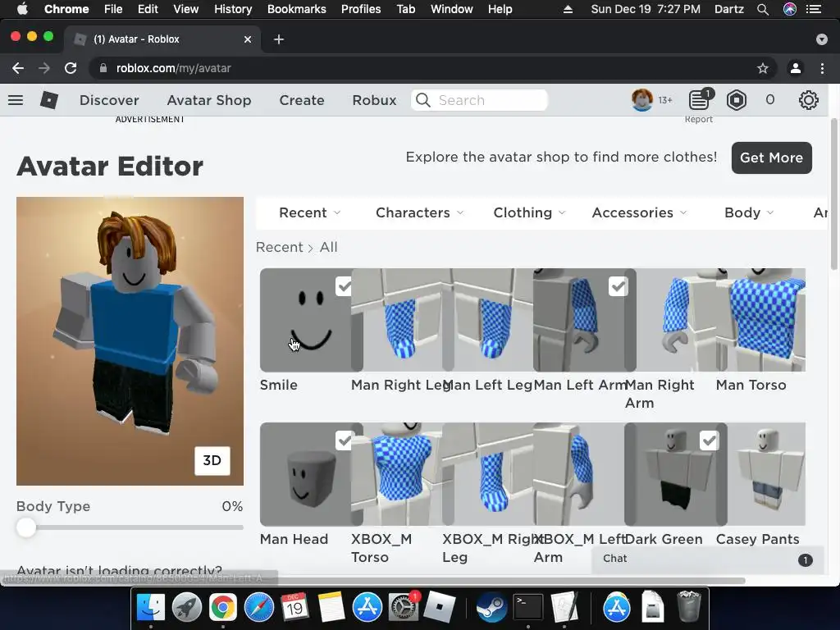Screen dimensions: 840x630
Task: Launch Launchpad rocket from the dock
Action: 186,607
